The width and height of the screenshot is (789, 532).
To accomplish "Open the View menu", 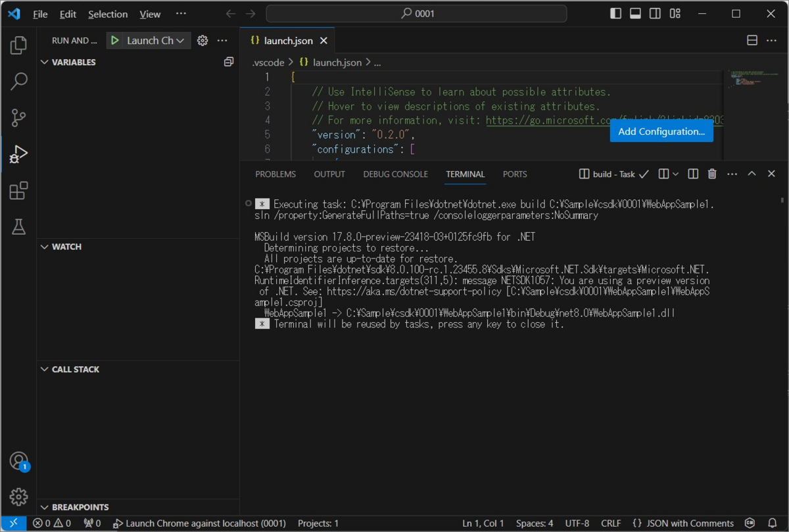I will click(150, 14).
